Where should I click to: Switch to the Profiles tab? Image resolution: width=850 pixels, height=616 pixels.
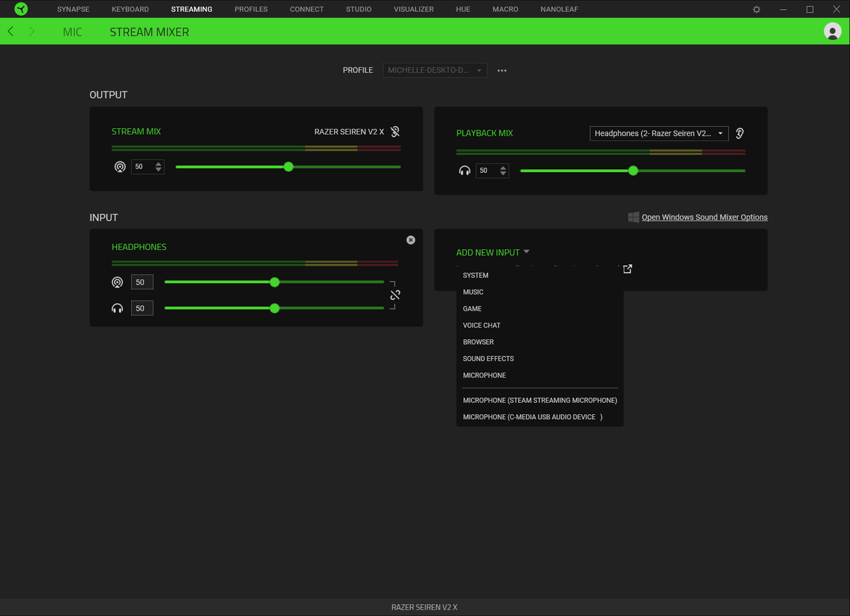(251, 9)
